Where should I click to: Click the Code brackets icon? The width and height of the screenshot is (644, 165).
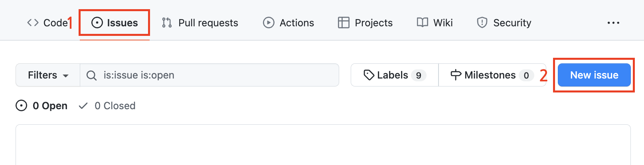tap(33, 23)
